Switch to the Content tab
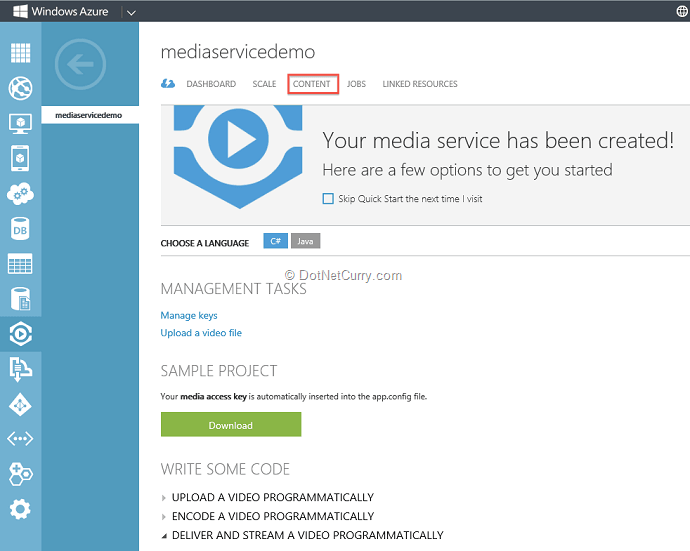 312,84
